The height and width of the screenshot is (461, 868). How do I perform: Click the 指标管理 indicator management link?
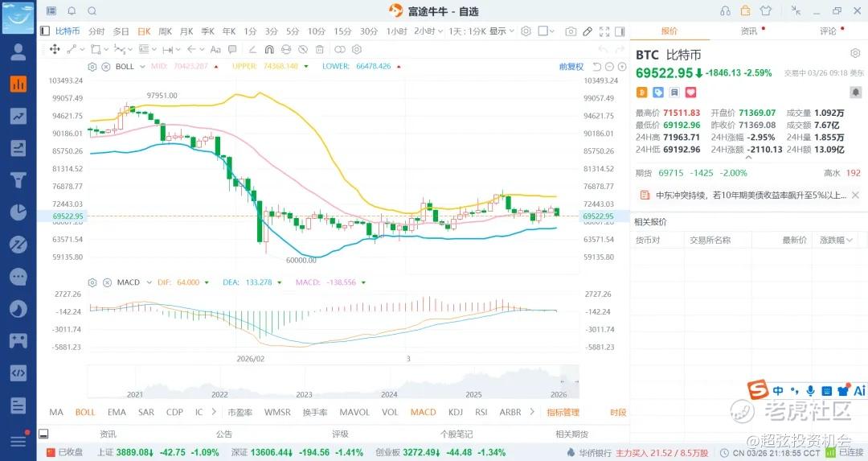click(x=563, y=412)
